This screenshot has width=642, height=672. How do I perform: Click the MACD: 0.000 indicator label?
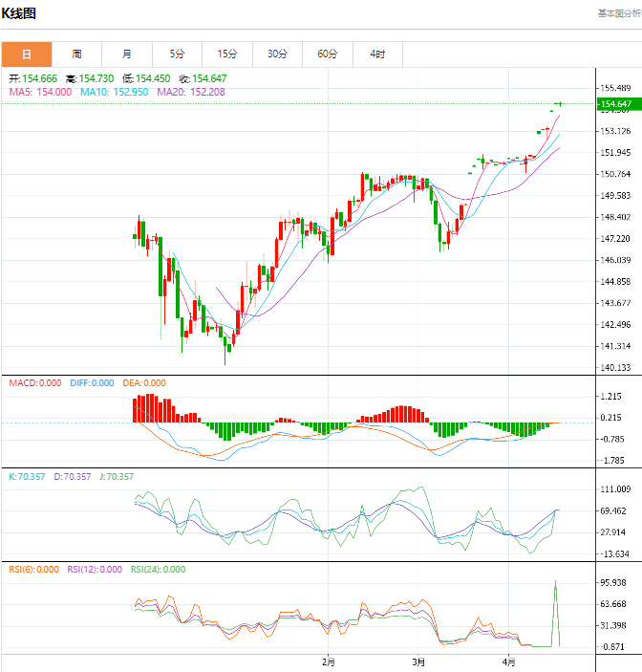tap(35, 383)
